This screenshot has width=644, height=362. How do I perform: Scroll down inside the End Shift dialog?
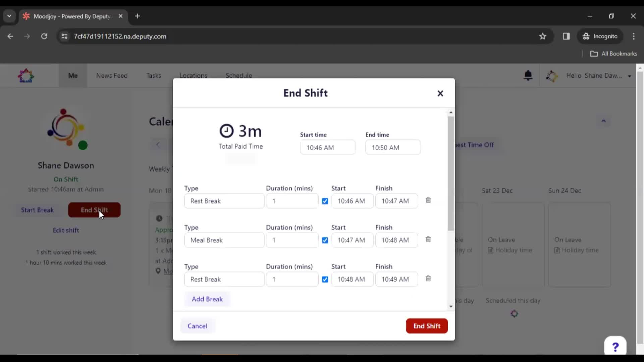point(451,306)
